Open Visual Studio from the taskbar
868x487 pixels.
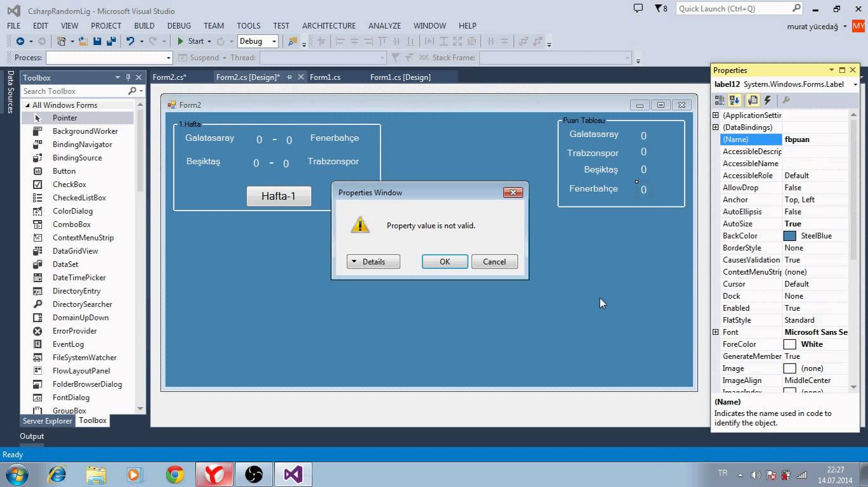[x=294, y=474]
